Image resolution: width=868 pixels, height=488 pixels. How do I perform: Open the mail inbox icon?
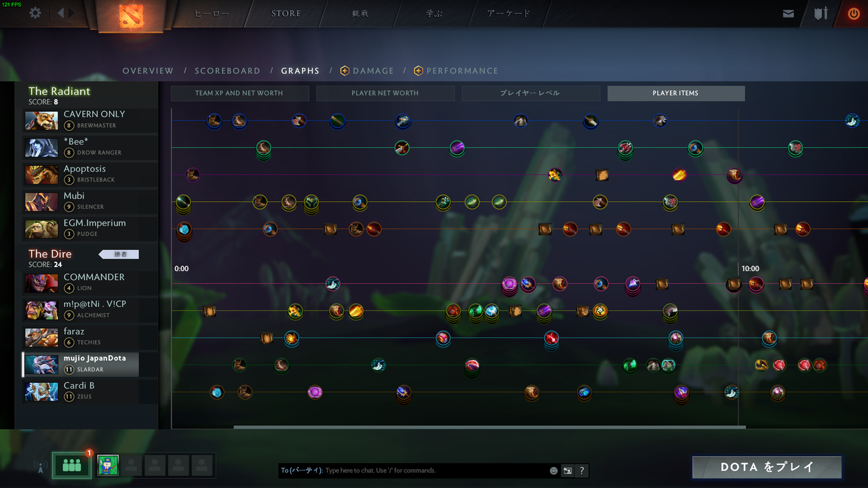pyautogui.click(x=788, y=14)
